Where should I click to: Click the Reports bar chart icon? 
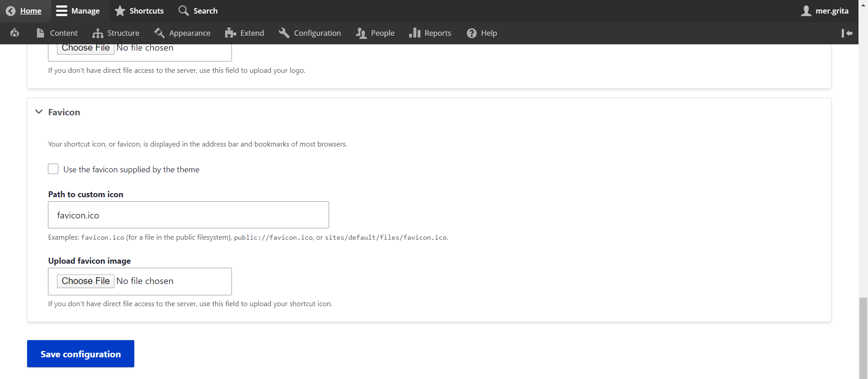pos(415,33)
